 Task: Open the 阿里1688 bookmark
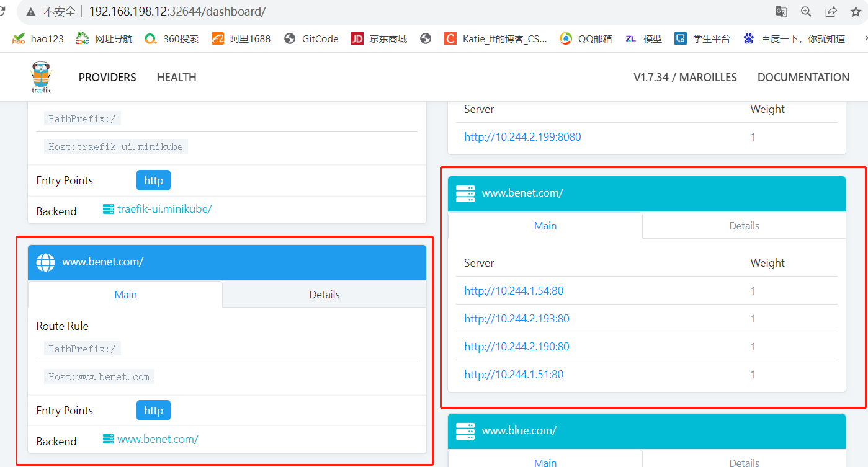(241, 38)
